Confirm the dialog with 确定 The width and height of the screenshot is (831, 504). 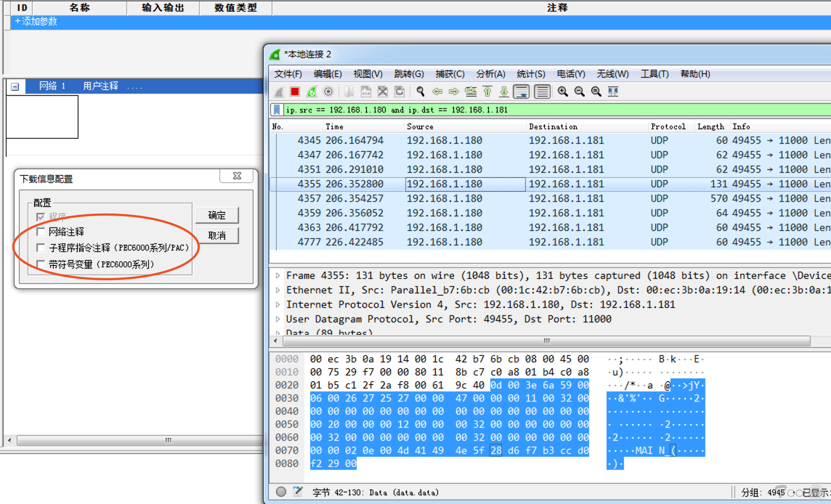(217, 215)
